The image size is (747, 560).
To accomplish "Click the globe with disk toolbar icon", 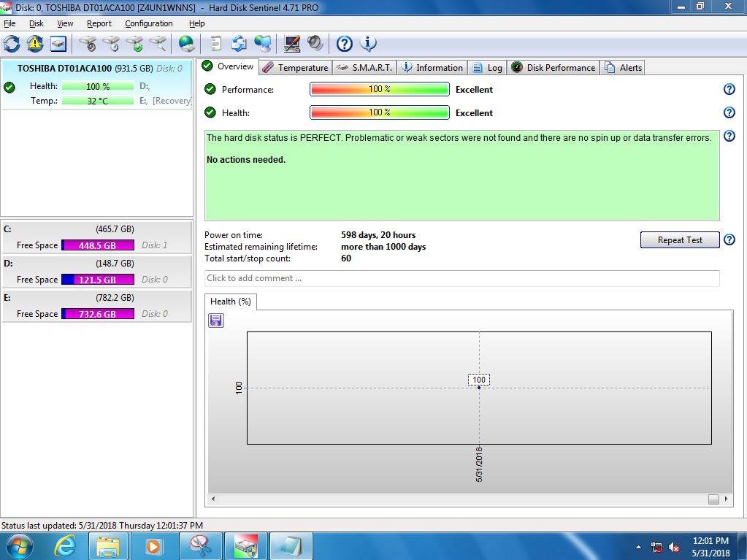I will pyautogui.click(x=186, y=44).
